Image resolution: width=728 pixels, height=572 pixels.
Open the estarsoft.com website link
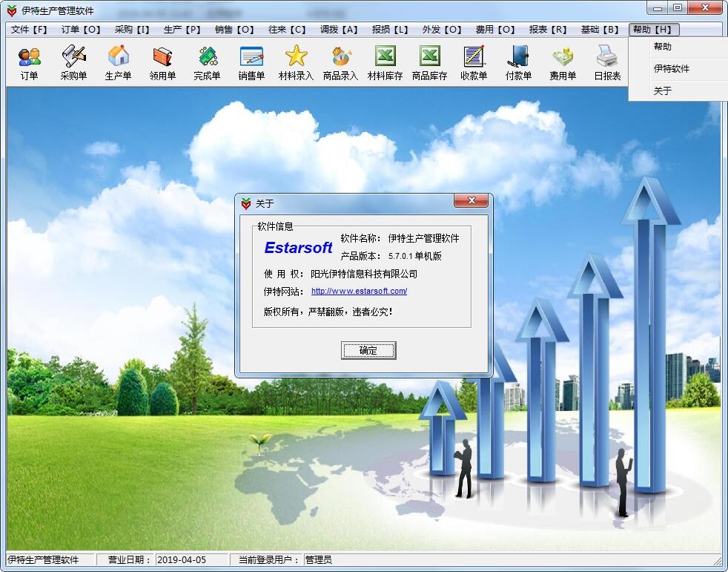click(359, 291)
